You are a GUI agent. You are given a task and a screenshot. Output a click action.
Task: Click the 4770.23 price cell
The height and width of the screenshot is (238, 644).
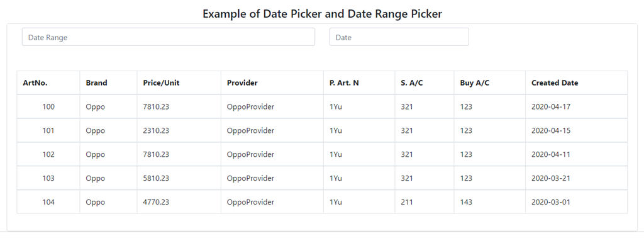(x=179, y=202)
